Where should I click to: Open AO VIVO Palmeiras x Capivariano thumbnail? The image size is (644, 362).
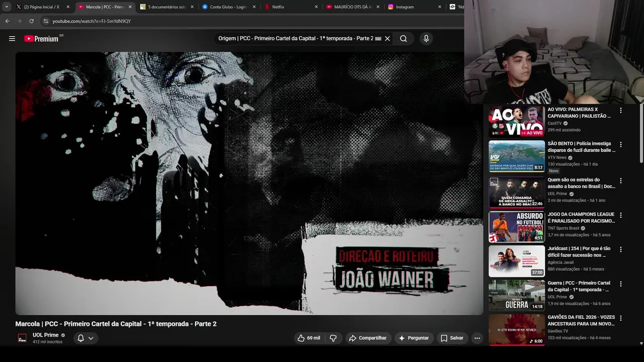517,121
